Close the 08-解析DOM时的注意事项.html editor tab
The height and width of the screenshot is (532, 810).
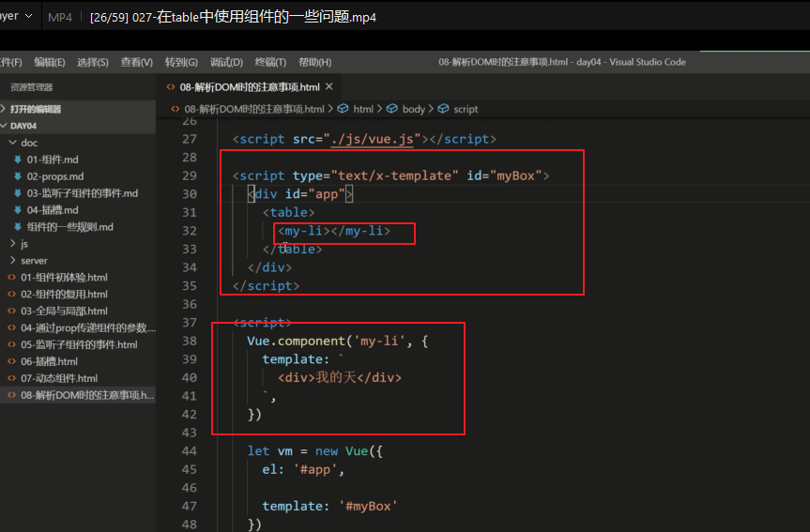[329, 86]
